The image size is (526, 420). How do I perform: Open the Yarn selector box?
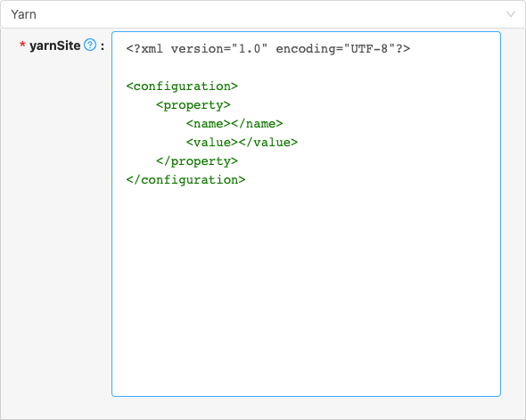(263, 14)
